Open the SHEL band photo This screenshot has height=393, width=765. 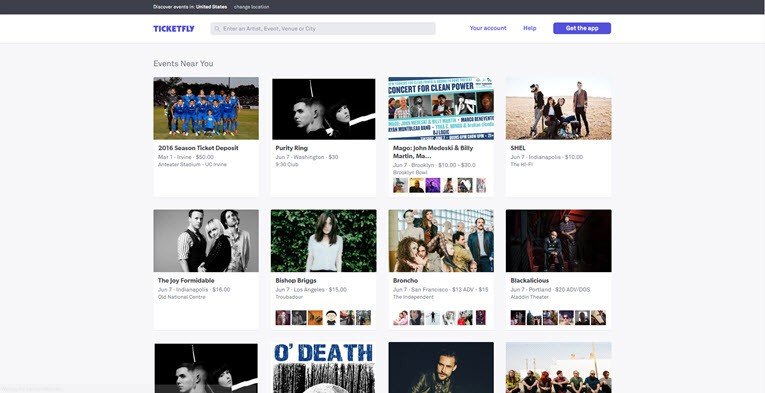[559, 108]
